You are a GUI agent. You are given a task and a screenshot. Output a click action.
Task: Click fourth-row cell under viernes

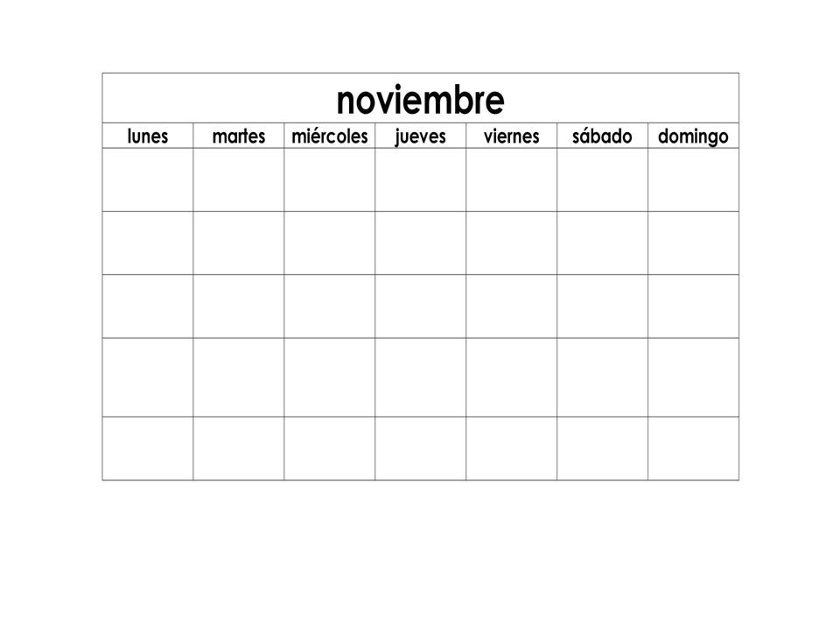(x=512, y=377)
